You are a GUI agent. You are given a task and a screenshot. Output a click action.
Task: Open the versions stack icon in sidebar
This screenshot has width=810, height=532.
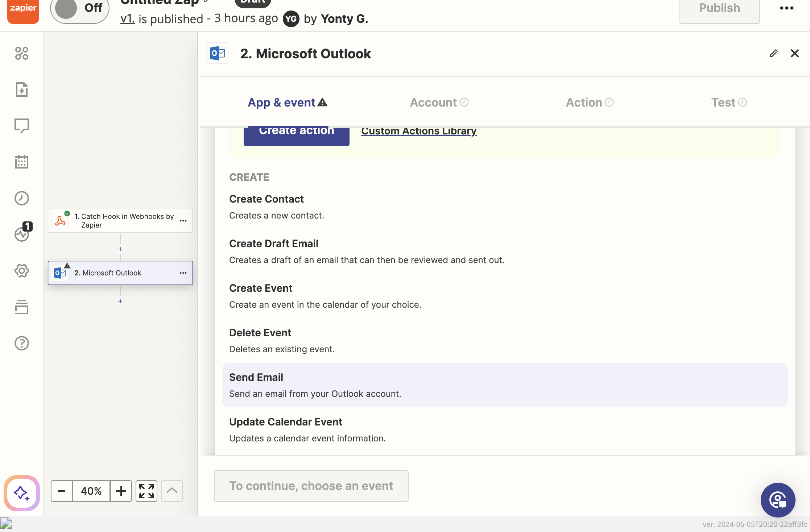point(22,307)
